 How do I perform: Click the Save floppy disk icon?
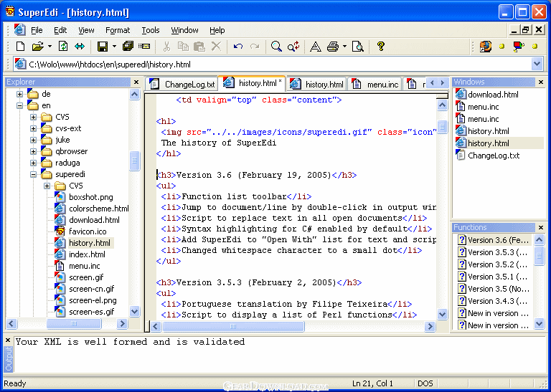[102, 47]
